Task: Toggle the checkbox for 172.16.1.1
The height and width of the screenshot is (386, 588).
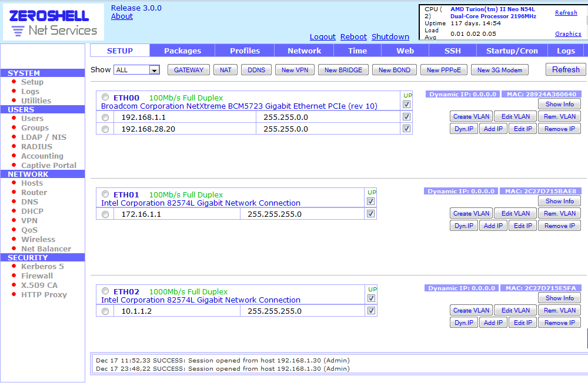Action: pyautogui.click(x=371, y=214)
